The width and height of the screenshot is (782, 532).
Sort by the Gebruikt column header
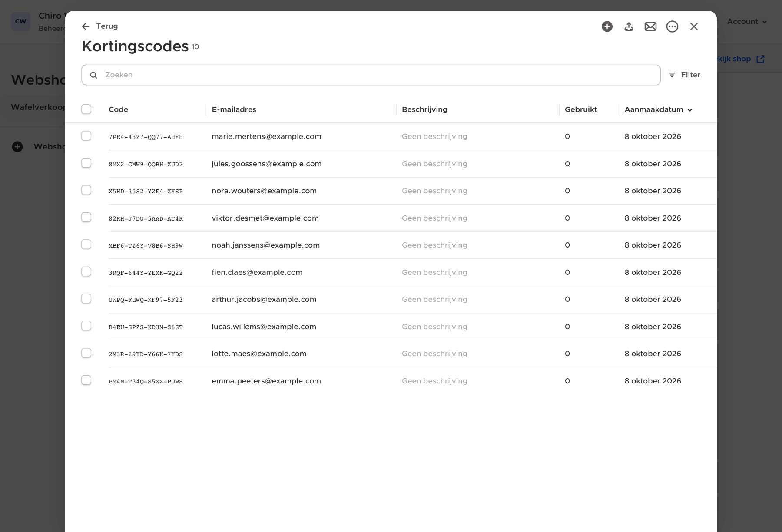(581, 109)
